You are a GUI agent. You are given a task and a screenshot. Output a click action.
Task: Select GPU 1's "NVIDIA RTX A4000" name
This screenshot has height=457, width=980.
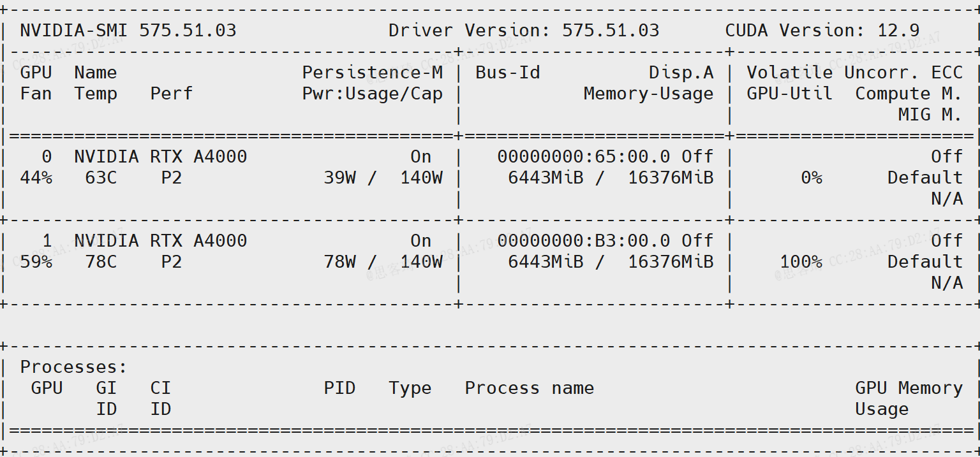(161, 241)
